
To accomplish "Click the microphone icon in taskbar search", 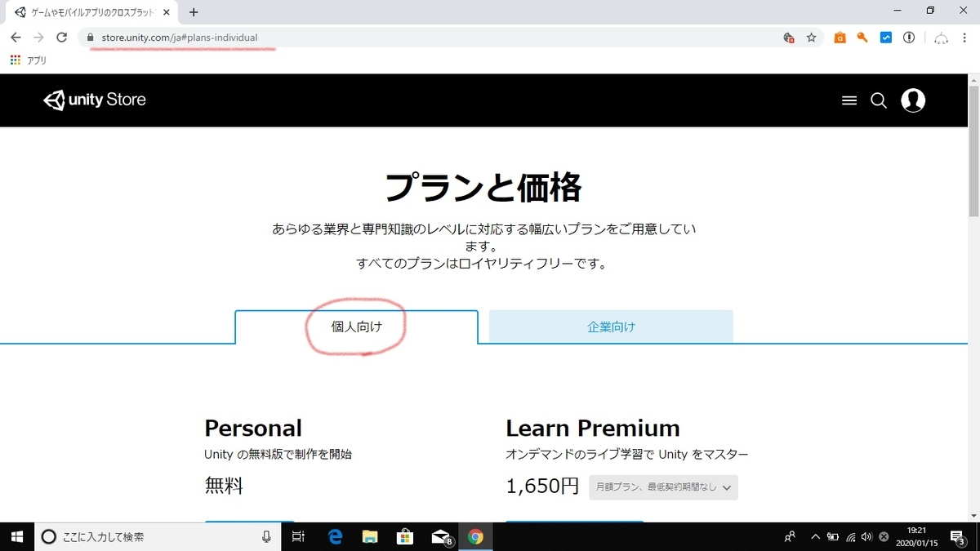I will click(266, 536).
